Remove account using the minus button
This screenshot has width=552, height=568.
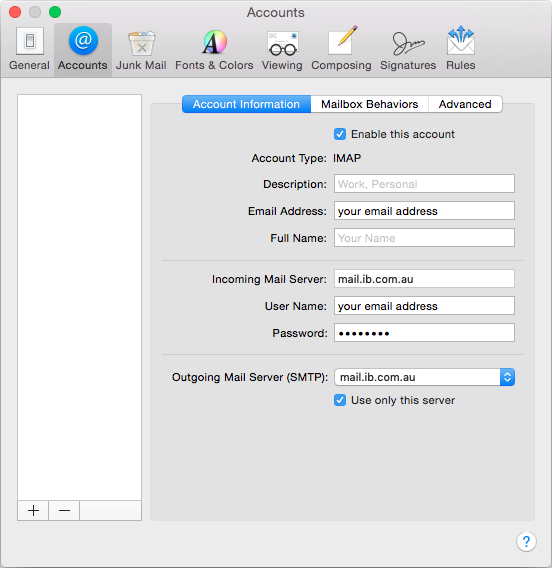(64, 510)
